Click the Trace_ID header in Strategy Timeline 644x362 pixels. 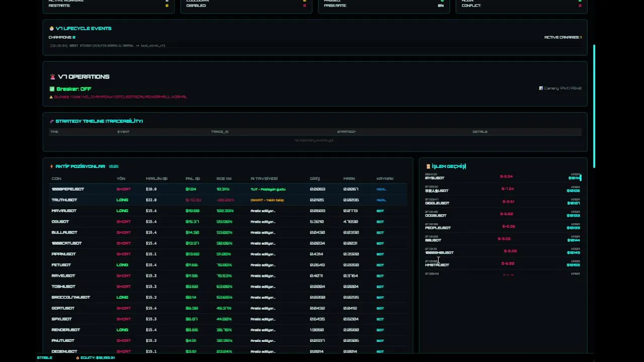(x=219, y=132)
